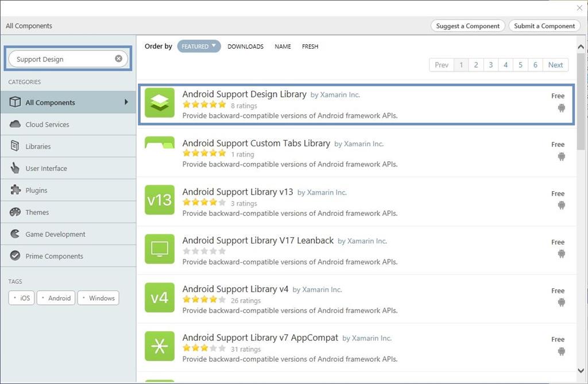
Task: Go to Next results page
Action: click(x=555, y=65)
